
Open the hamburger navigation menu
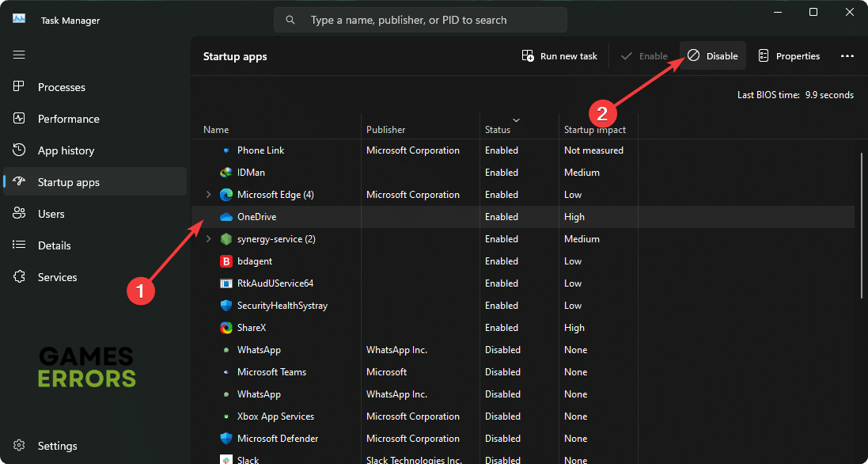click(x=19, y=55)
